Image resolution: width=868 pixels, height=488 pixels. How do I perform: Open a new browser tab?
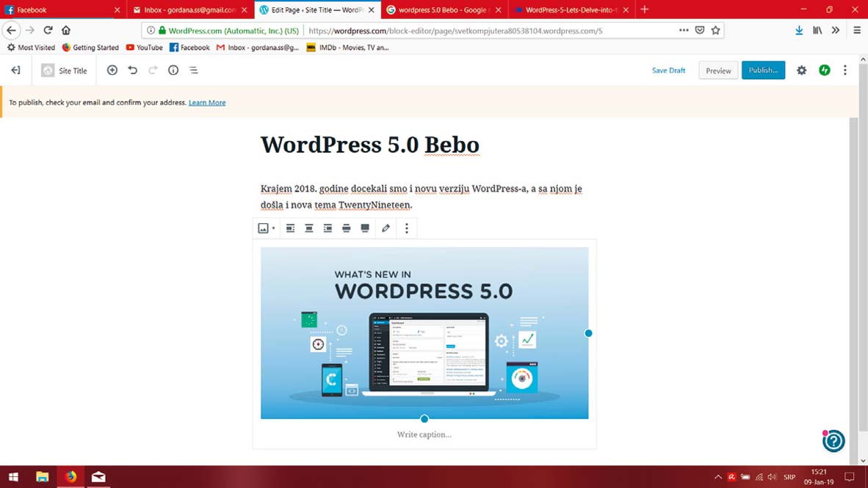(x=644, y=10)
